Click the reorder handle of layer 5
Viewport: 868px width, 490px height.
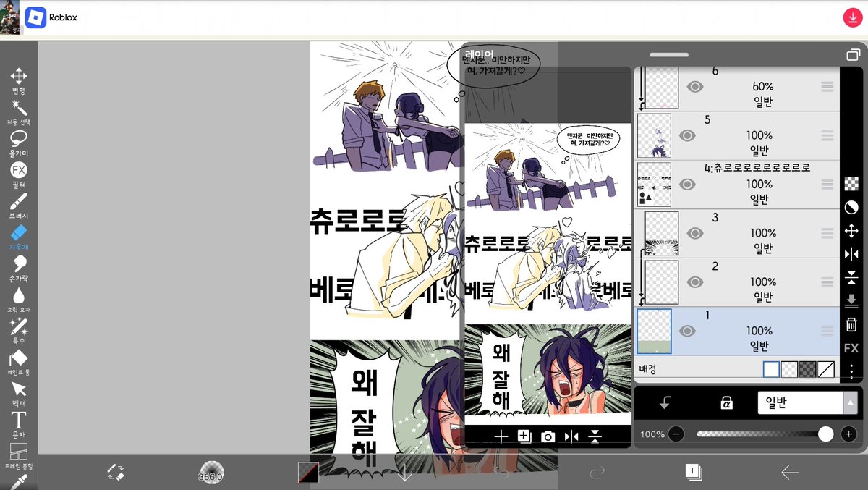click(827, 135)
